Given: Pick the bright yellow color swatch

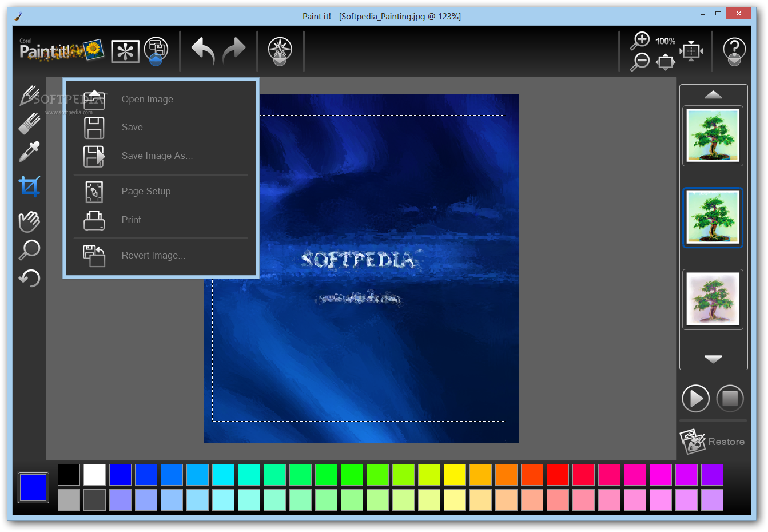Looking at the screenshot, I should click(455, 475).
